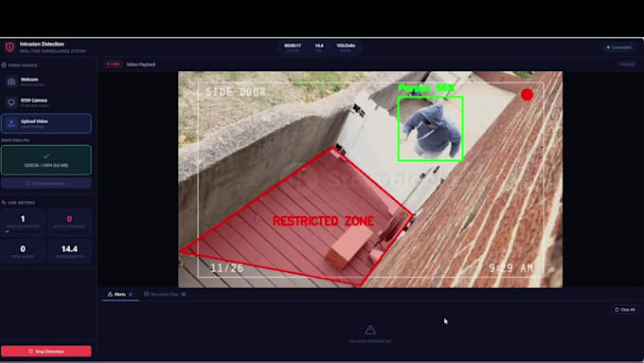Click the 14.4 FPS header stat

(319, 47)
